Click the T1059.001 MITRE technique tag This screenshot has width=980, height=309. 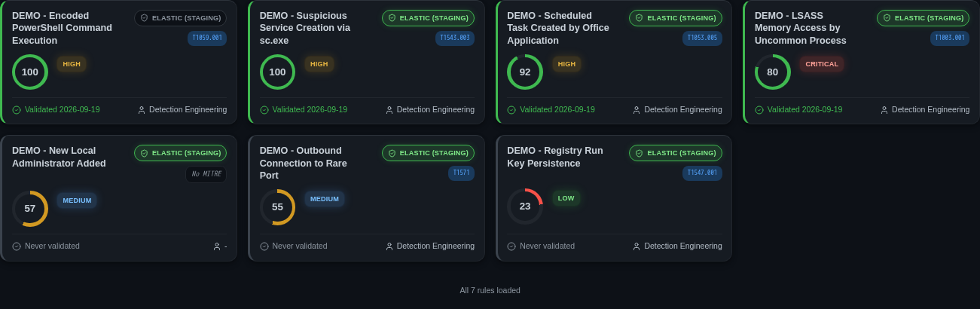point(207,38)
